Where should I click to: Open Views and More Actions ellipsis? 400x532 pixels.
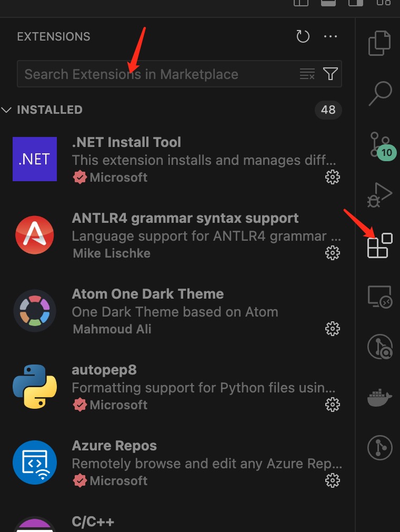331,36
